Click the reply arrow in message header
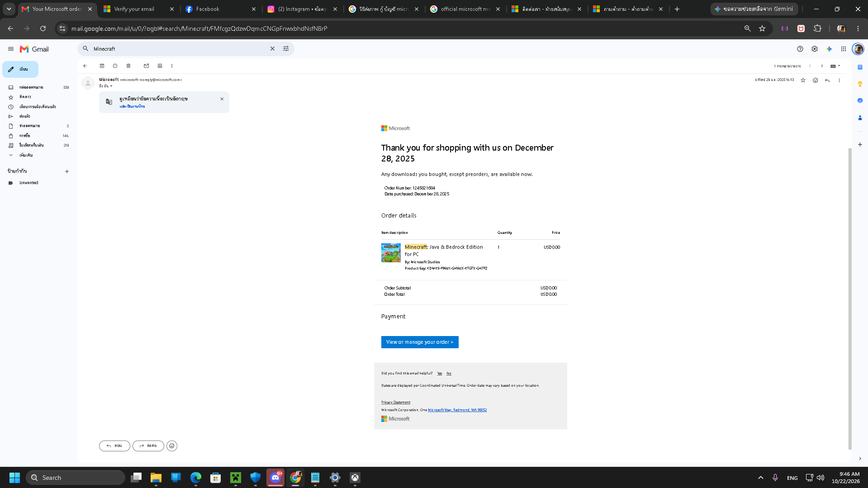The height and width of the screenshot is (488, 868). pos(827,80)
